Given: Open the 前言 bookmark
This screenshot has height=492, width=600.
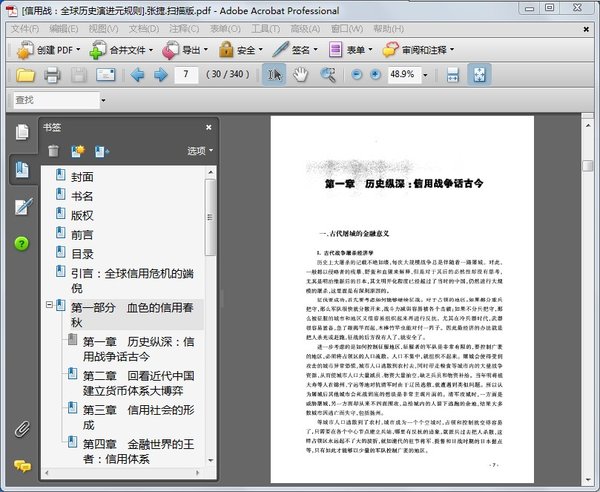Looking at the screenshot, I should point(82,233).
